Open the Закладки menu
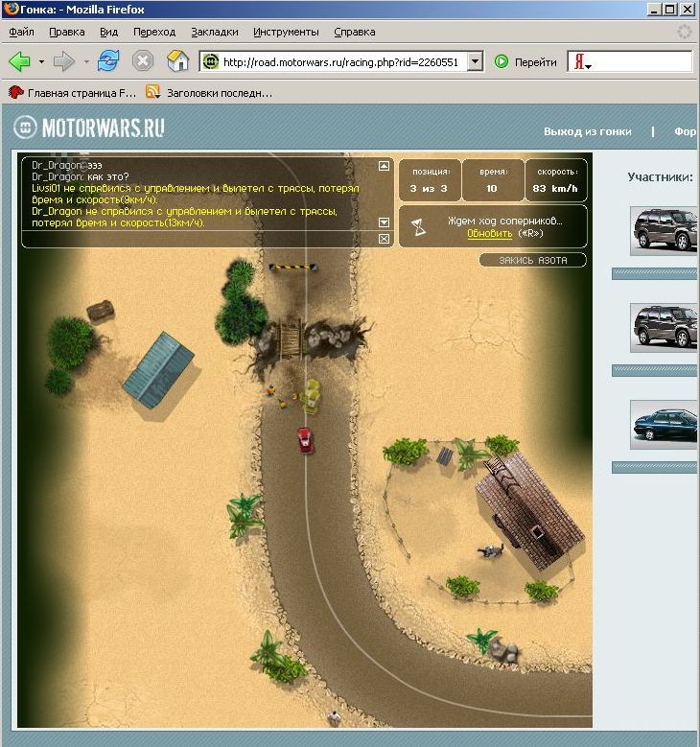 pos(215,32)
